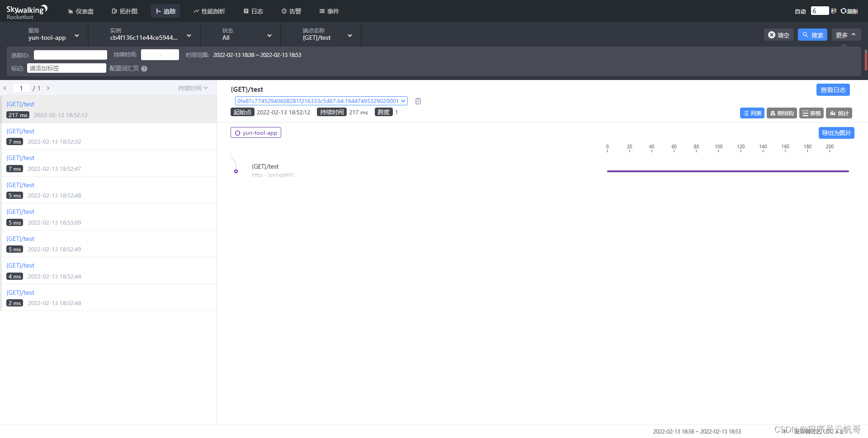Select the 7 ms trace at 18:52:47

pos(108,163)
